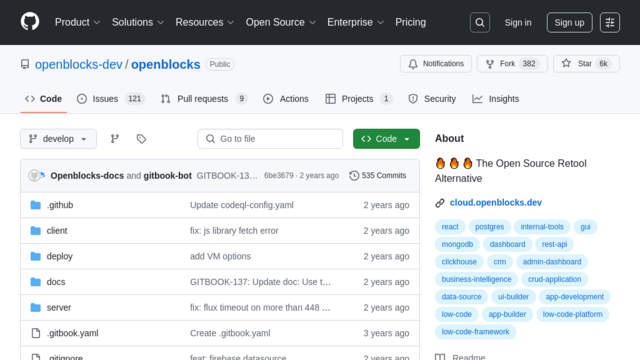Switch to the Projects tab
The image size is (640, 360).
(x=359, y=99)
